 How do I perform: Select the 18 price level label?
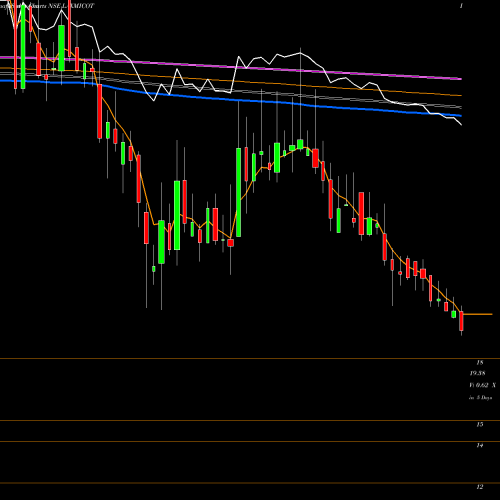click(480, 362)
